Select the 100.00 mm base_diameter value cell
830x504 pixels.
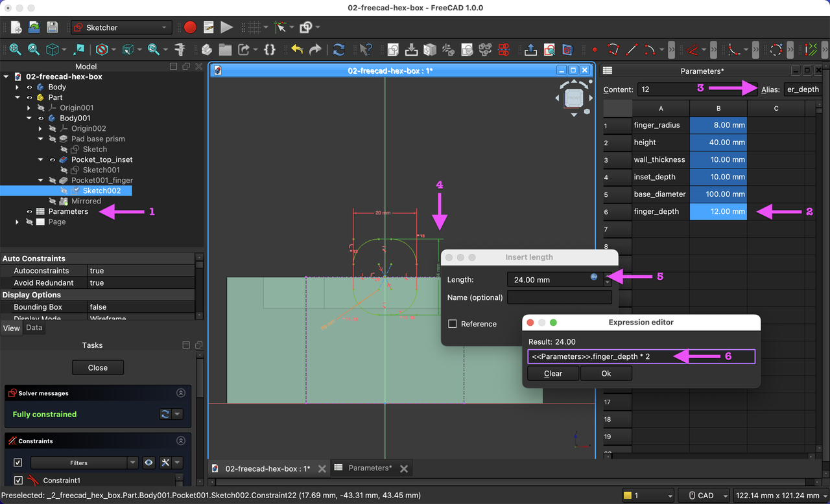718,194
